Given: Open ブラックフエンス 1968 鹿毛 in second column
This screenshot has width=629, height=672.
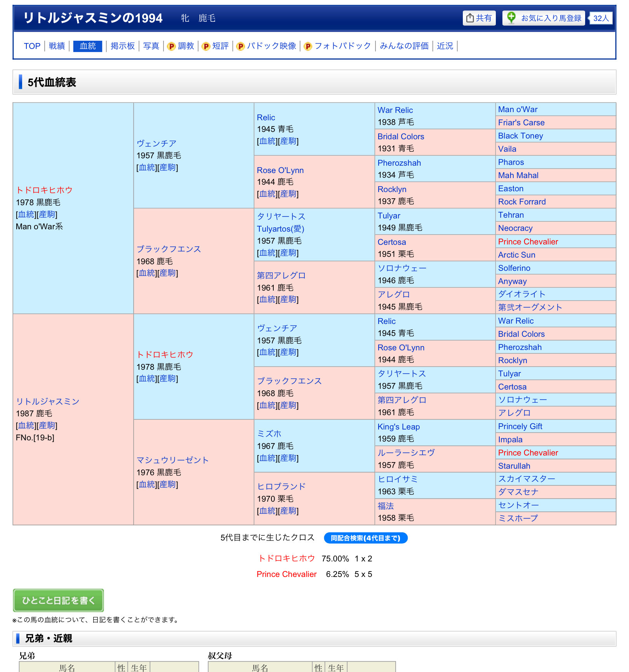Looking at the screenshot, I should tap(169, 249).
